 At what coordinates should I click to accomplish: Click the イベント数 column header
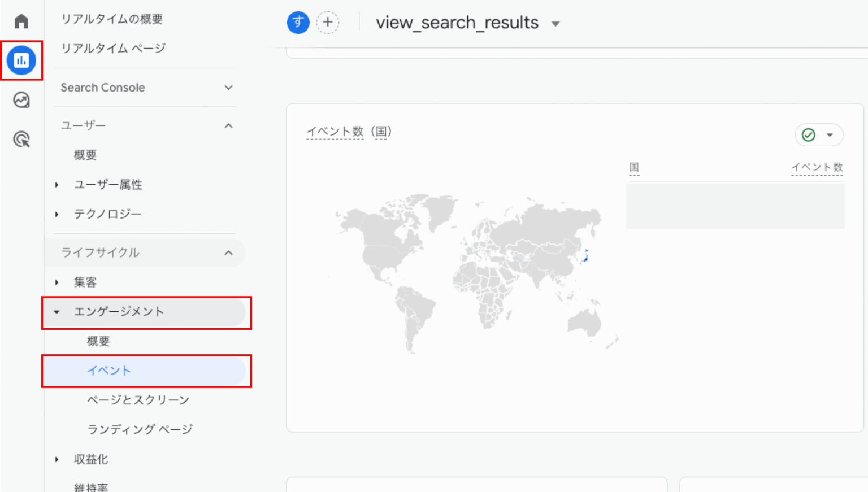[x=817, y=167]
